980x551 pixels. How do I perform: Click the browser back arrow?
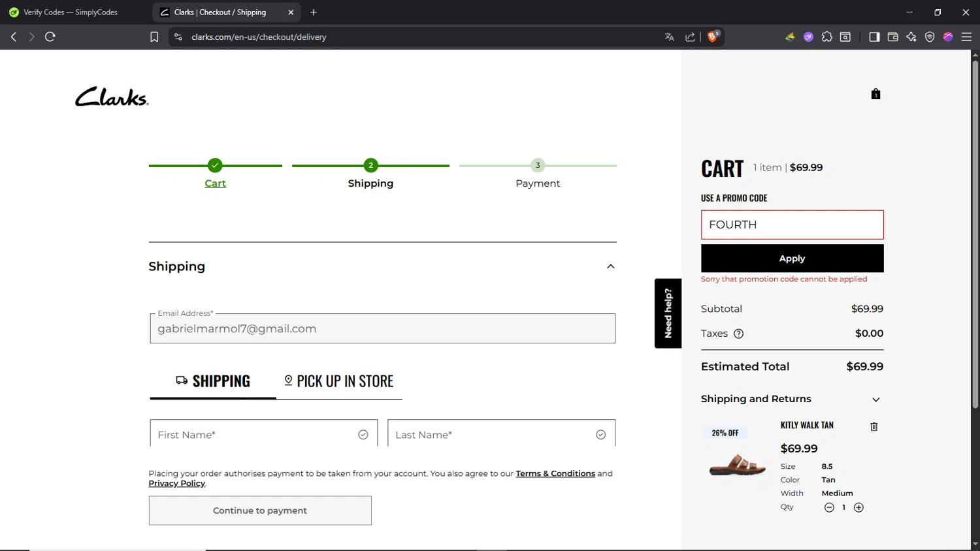tap(14, 37)
